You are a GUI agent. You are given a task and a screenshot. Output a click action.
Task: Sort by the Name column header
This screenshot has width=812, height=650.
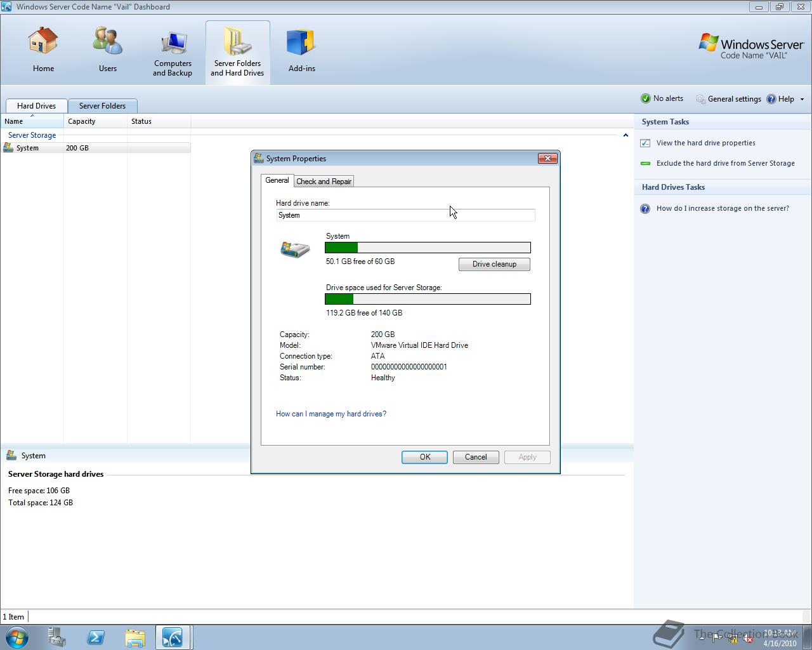click(32, 121)
